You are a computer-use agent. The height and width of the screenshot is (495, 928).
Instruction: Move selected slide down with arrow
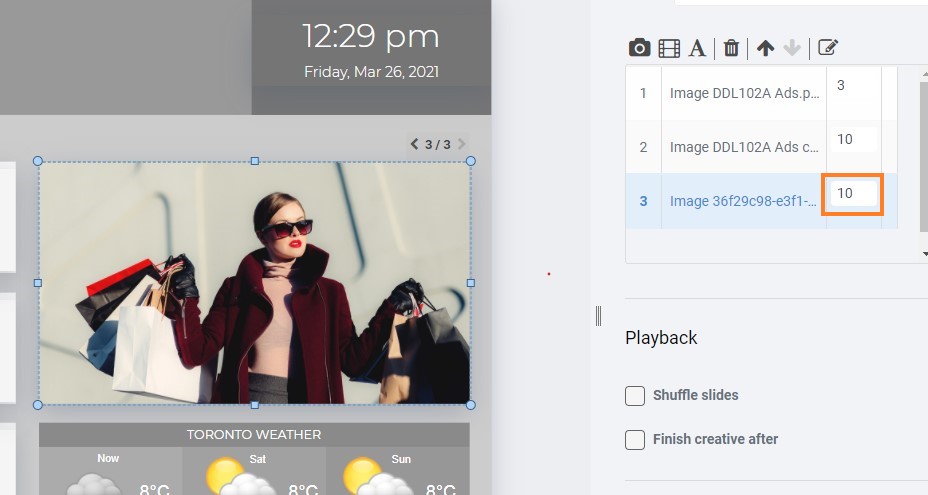click(791, 48)
